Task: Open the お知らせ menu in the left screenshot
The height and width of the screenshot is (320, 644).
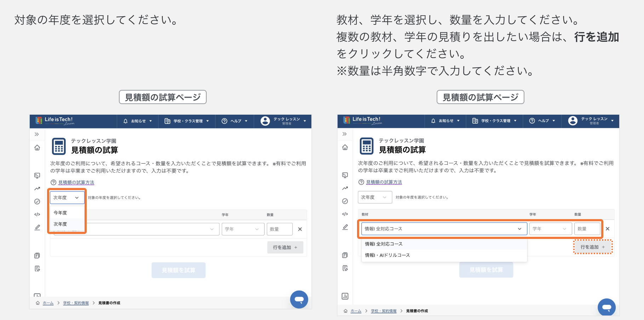Action: point(138,121)
